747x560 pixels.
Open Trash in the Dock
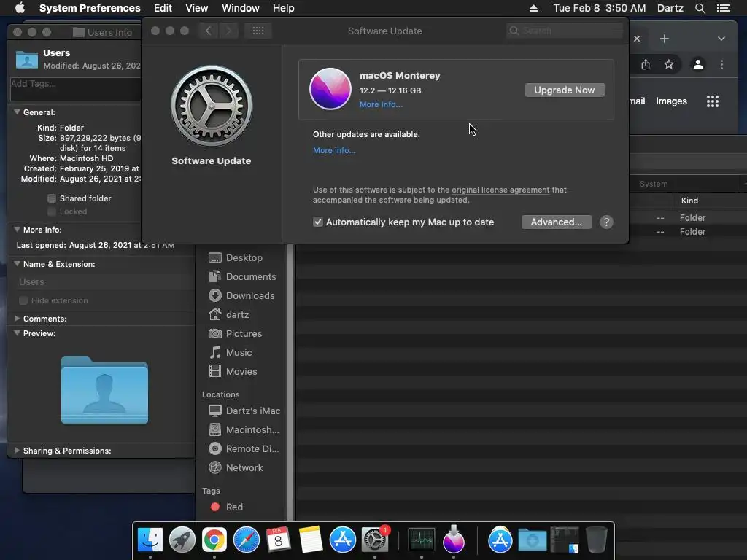597,540
